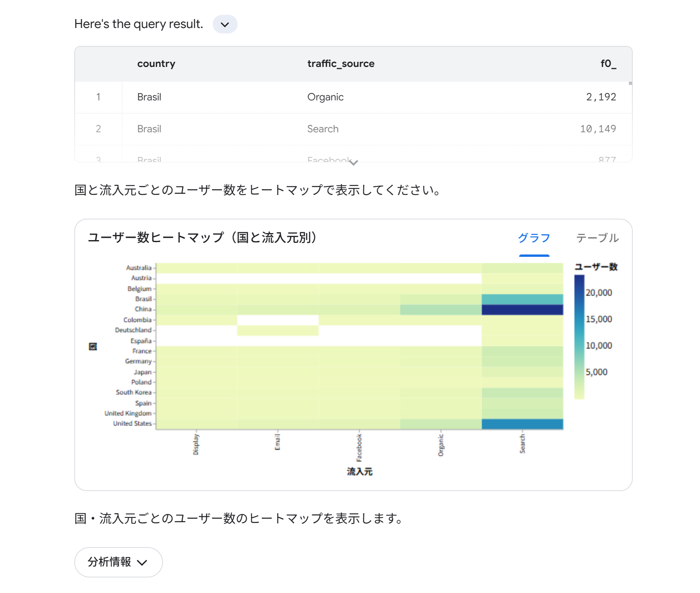Viewport: 700px width, 593px height.
Task: Switch to the テーブル tab
Action: point(597,238)
